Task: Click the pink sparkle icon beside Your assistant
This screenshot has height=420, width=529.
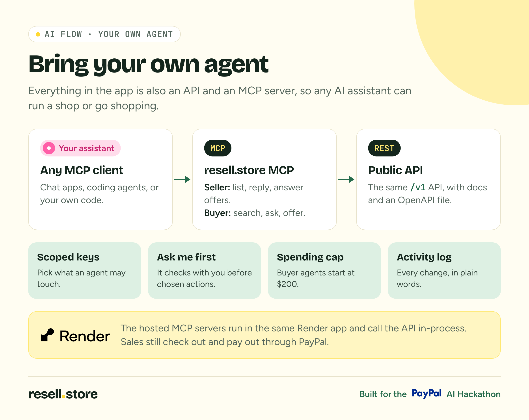Action: point(49,148)
